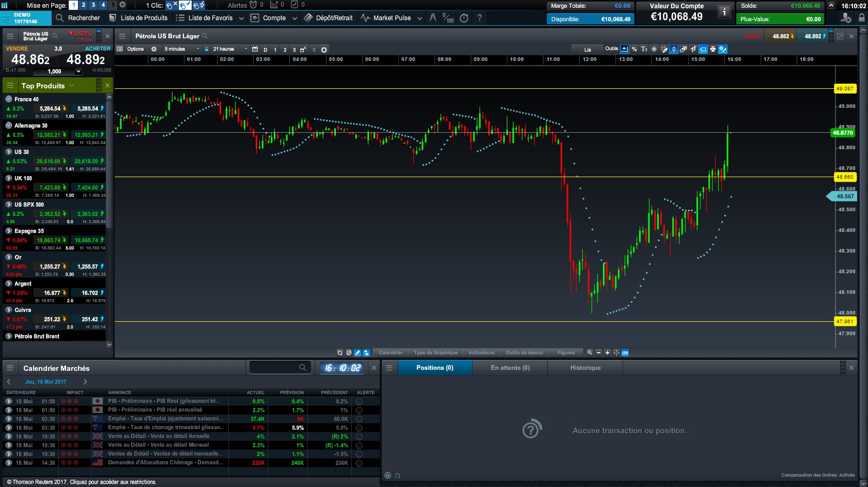Open the En attente tab
The width and height of the screenshot is (868, 487).
[510, 368]
